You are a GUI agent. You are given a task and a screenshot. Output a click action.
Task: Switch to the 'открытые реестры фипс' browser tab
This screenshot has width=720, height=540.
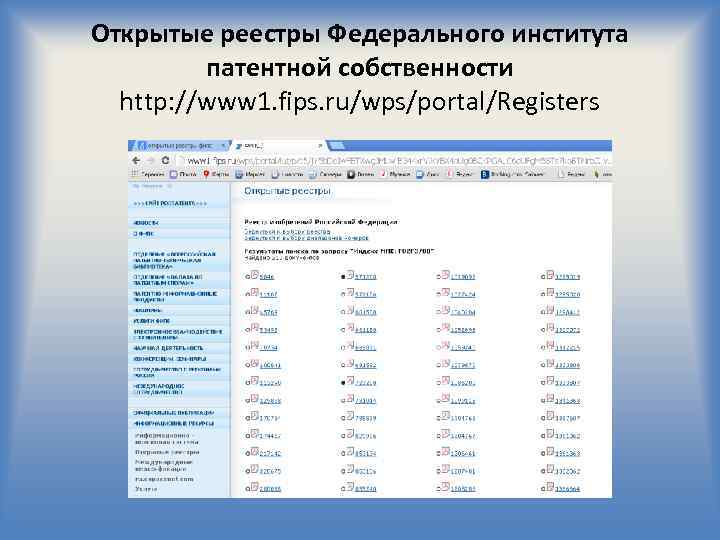[x=180, y=146]
